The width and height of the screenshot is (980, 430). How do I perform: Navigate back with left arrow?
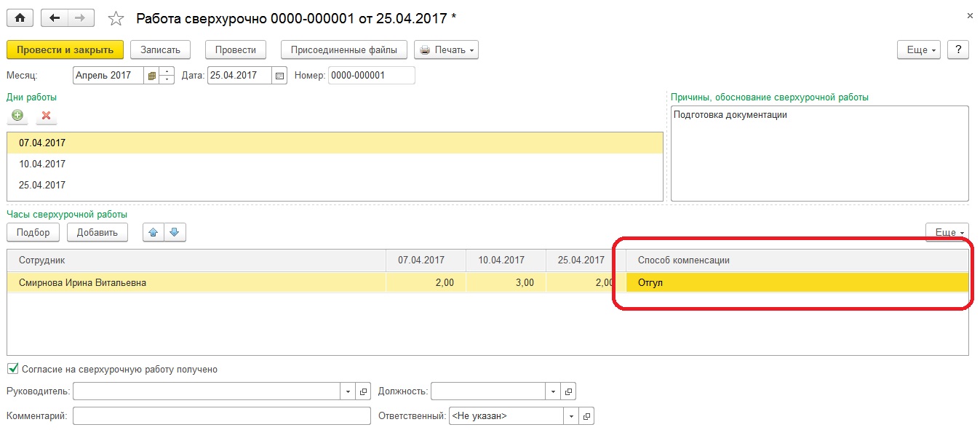point(55,17)
